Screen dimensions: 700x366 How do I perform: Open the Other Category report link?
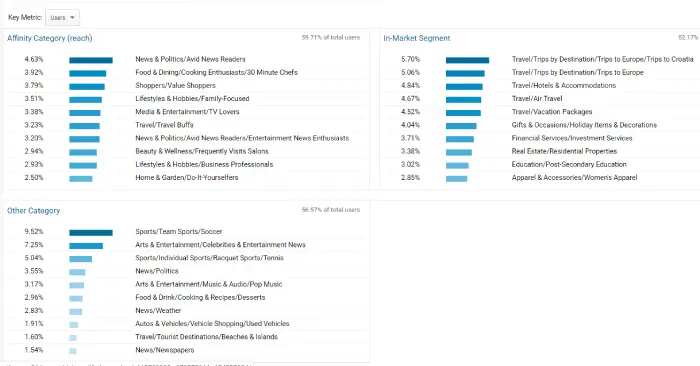click(x=33, y=211)
